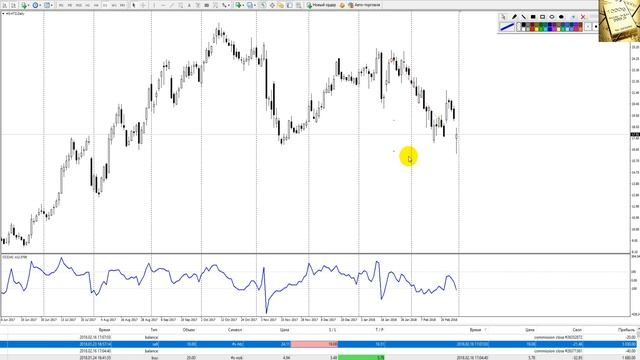640x360 pixels.
Task: Select the crosshair tool
Action: coord(144,5)
